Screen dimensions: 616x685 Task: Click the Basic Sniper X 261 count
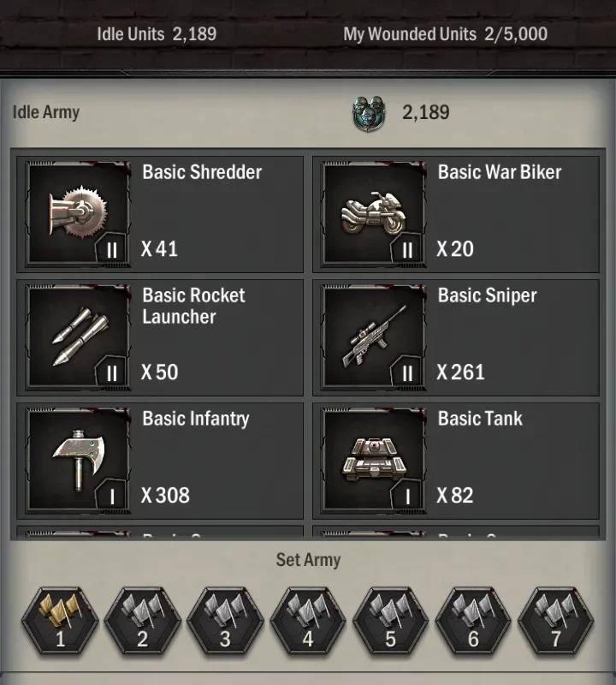[460, 372]
